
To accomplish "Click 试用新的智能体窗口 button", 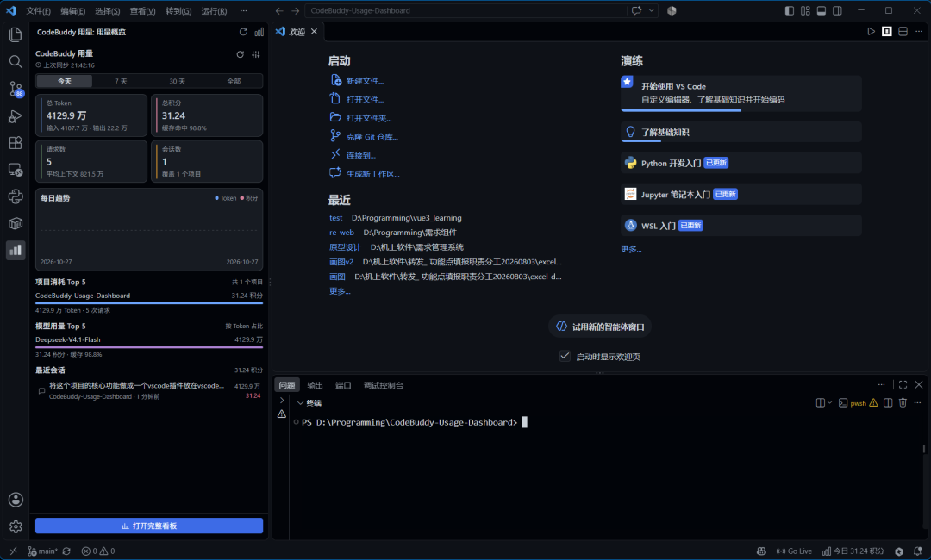I will coord(600,327).
